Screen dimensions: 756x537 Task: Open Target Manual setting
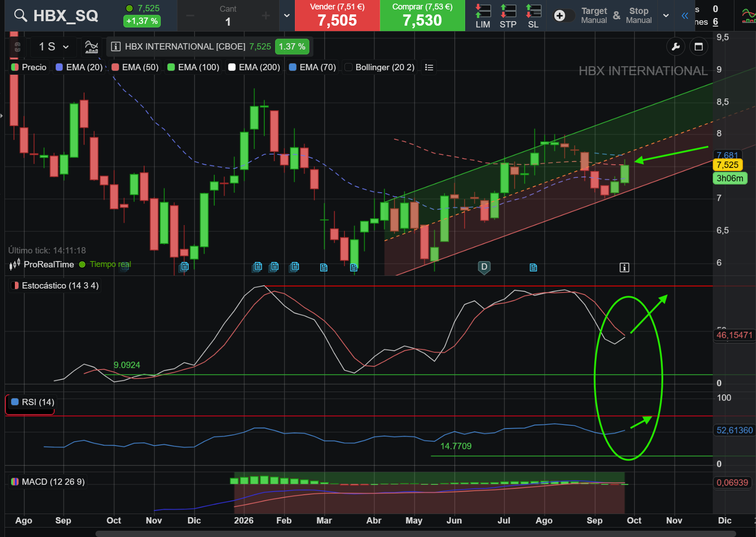(x=594, y=15)
